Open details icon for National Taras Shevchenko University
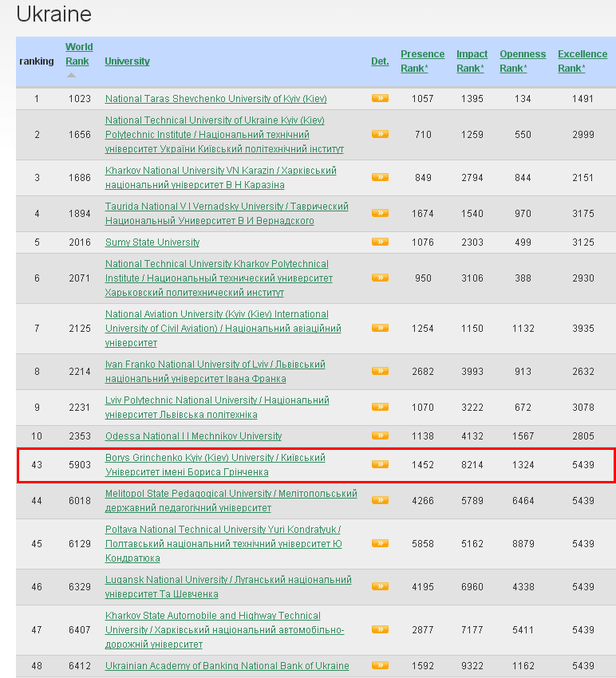 [380, 98]
